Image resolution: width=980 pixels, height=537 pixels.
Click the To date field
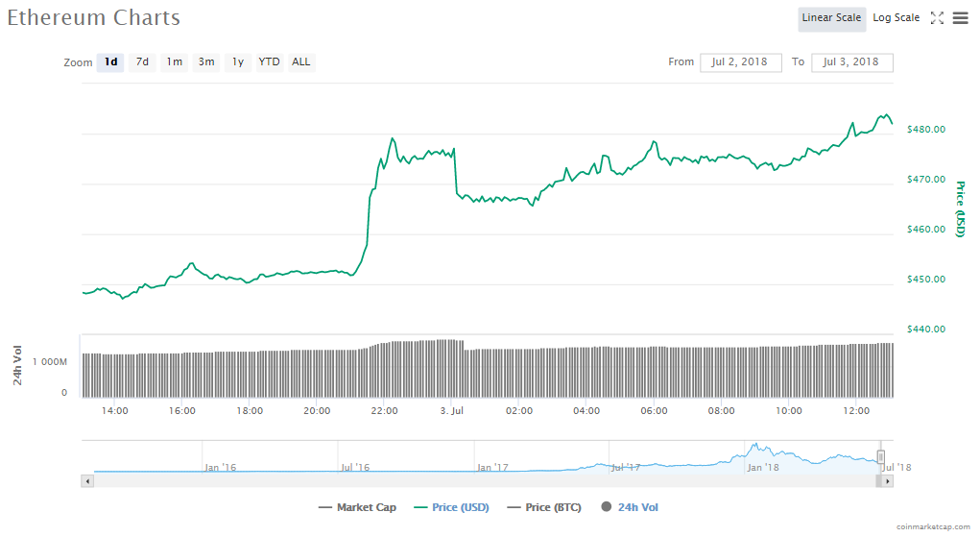(x=851, y=62)
